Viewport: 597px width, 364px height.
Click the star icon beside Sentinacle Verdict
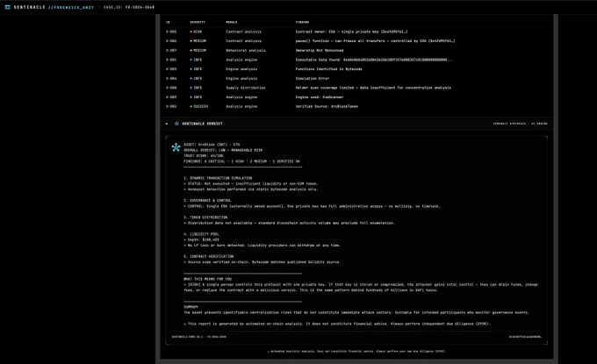(x=176, y=124)
